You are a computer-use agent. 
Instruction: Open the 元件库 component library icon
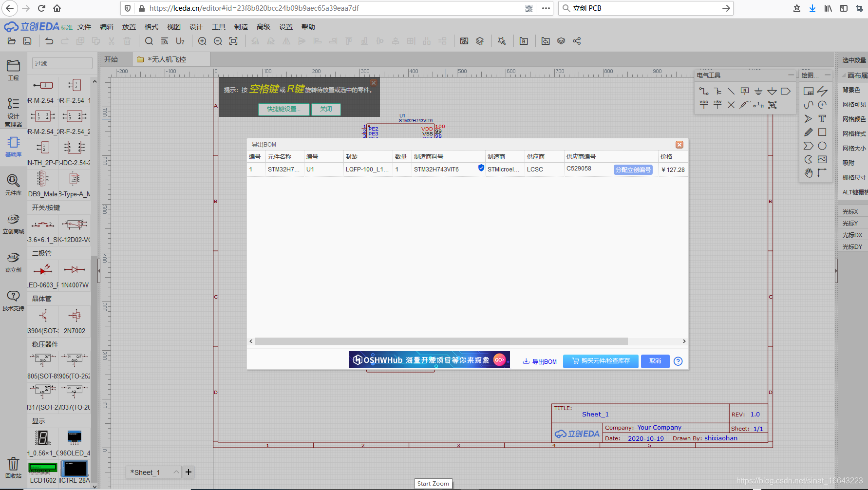(13, 185)
